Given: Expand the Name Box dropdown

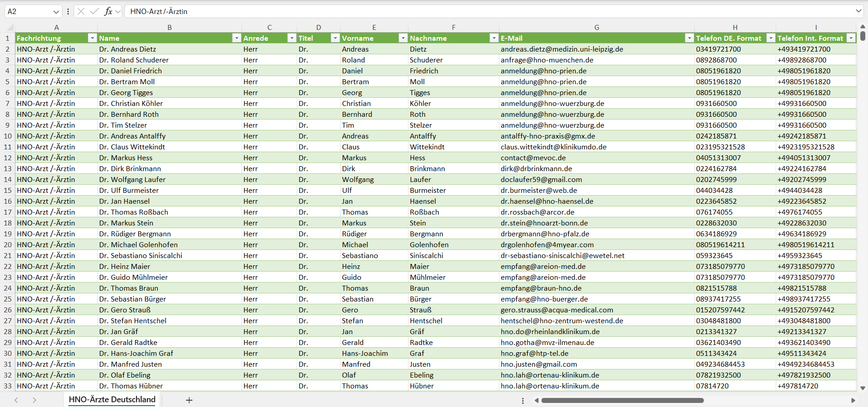Looking at the screenshot, I should tap(56, 11).
